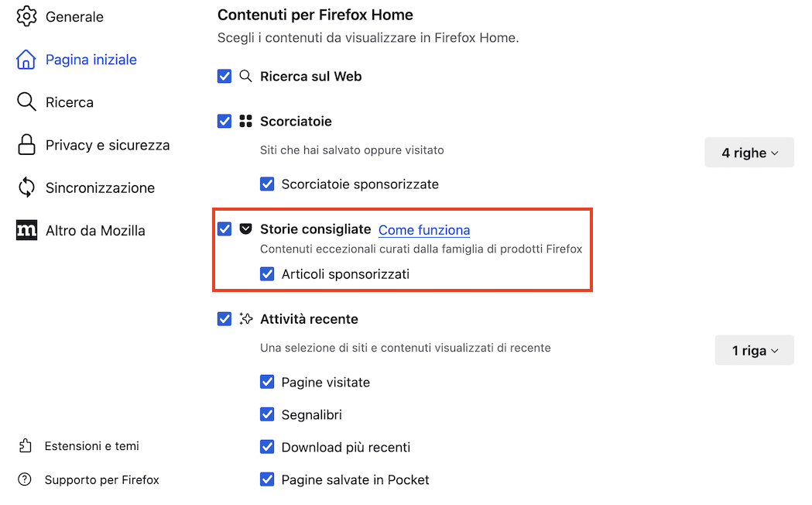The width and height of the screenshot is (812, 505).
Task: Click the Generale gear icon
Action: point(26,16)
